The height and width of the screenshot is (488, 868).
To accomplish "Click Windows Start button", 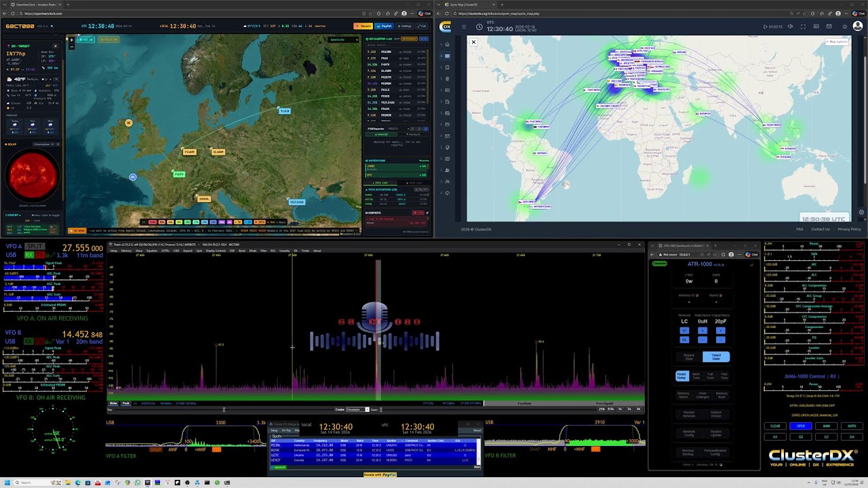I will pyautogui.click(x=7, y=483).
